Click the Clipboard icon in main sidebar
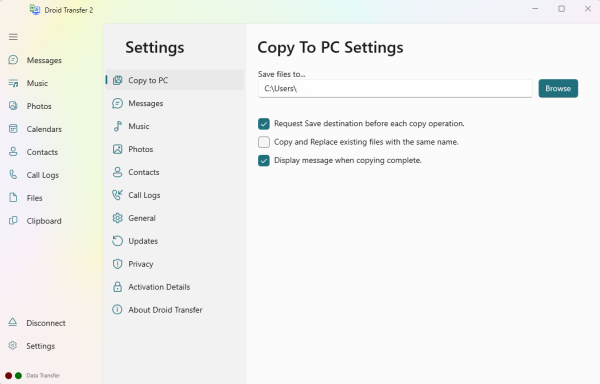This screenshot has width=600, height=384. point(13,221)
